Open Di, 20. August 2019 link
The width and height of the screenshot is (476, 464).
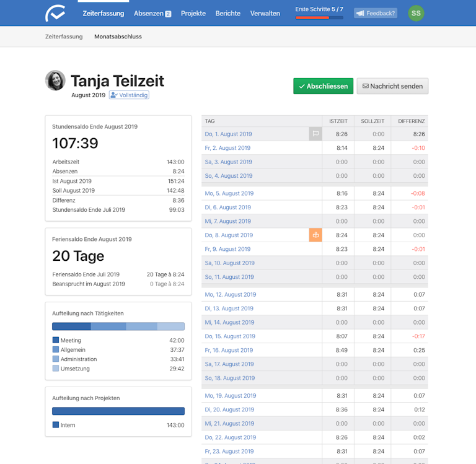coord(229,410)
